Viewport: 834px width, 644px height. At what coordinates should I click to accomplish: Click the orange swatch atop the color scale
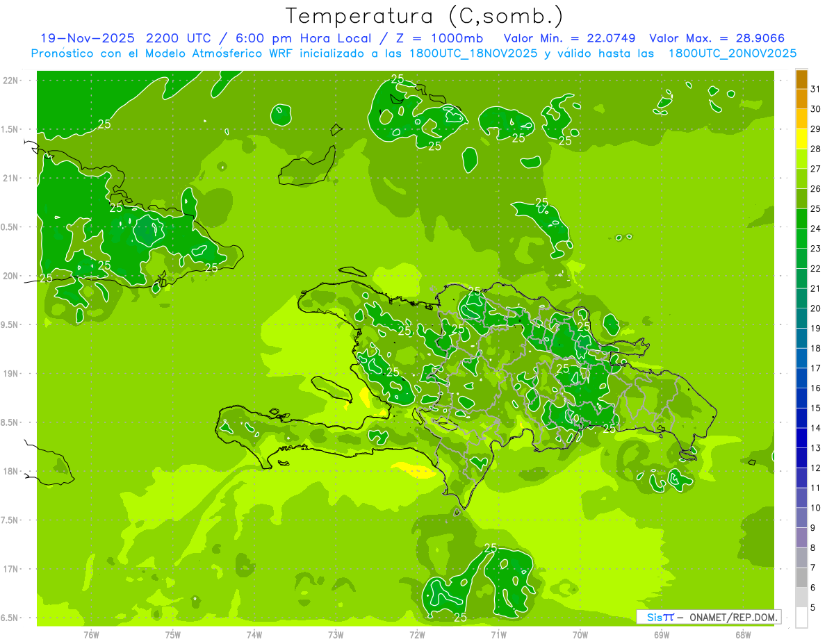point(801,79)
